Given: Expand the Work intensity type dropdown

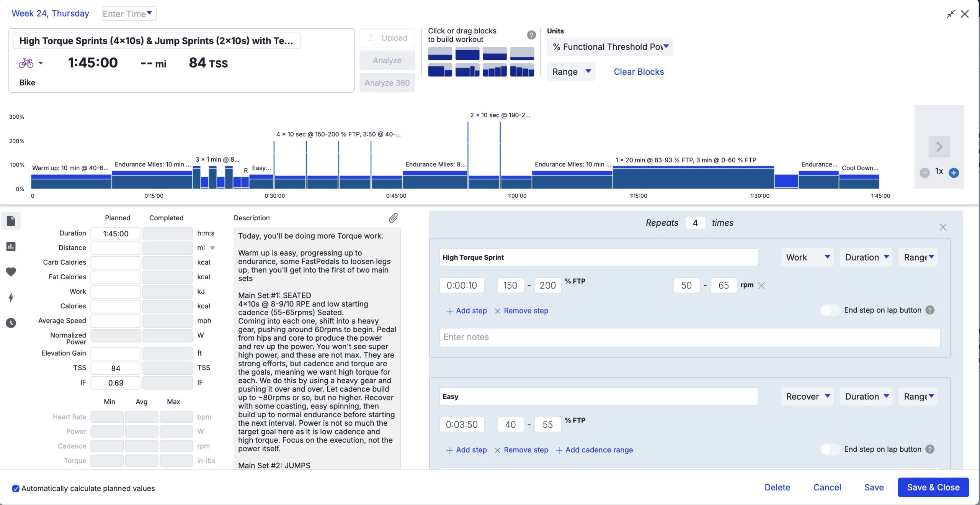Looking at the screenshot, I should point(807,257).
